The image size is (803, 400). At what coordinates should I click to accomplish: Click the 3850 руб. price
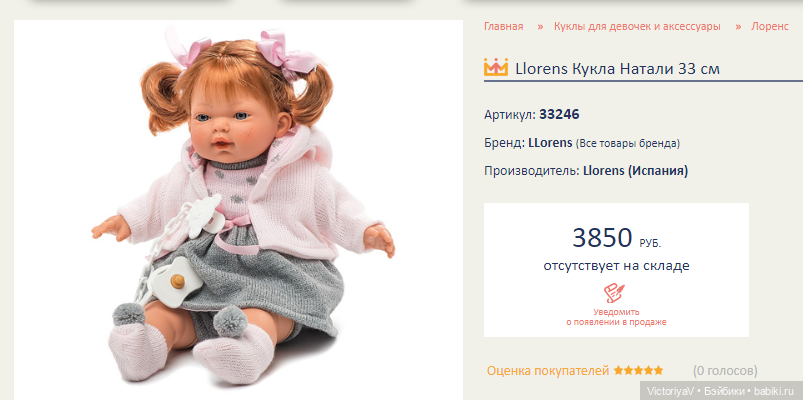tap(616, 238)
